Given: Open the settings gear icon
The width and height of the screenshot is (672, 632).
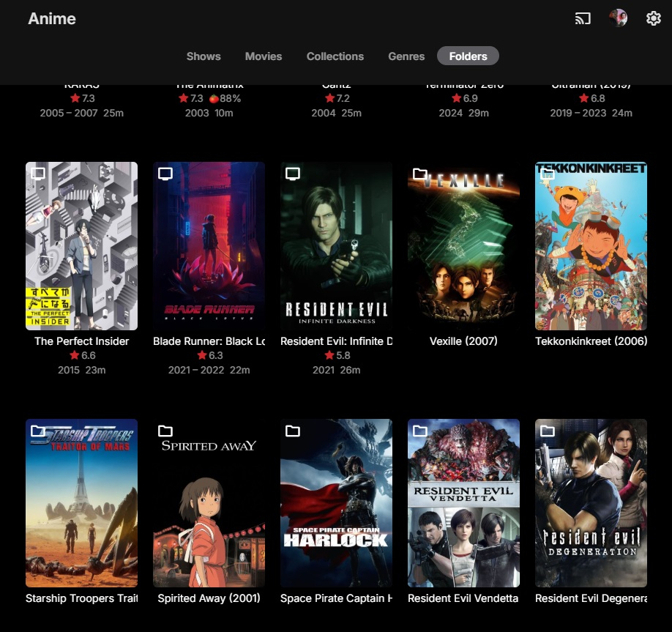Looking at the screenshot, I should coord(653,18).
